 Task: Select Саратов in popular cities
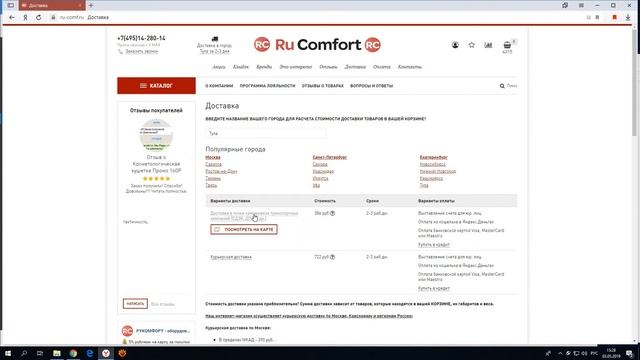213,164
